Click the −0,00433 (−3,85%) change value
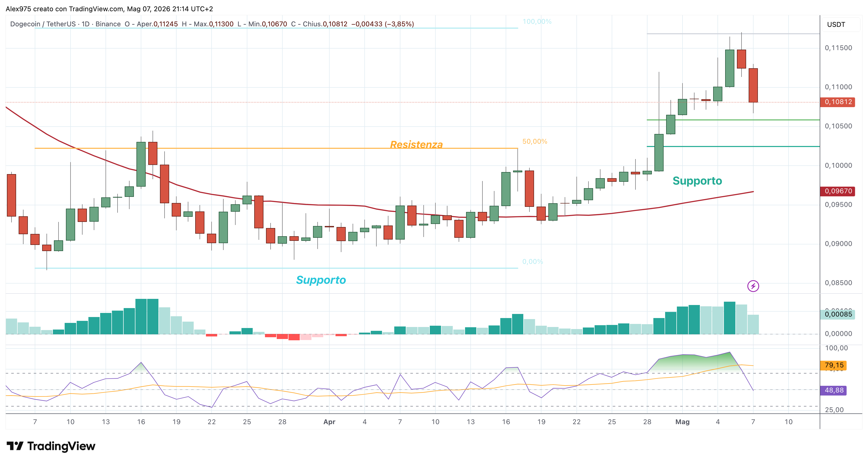This screenshot has height=463, width=868. pyautogui.click(x=383, y=24)
